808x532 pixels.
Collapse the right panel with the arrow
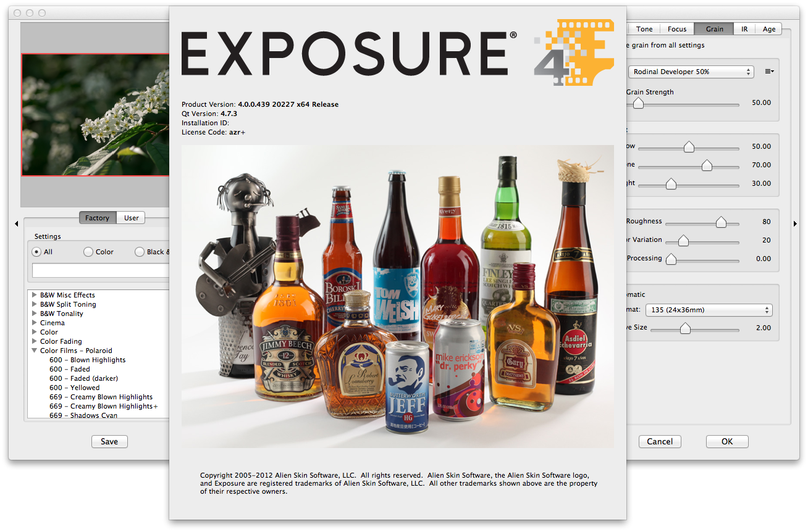(795, 224)
